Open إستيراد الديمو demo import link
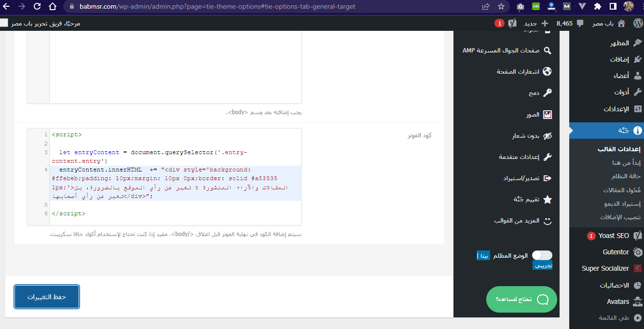The width and height of the screenshot is (644, 329). click(622, 204)
